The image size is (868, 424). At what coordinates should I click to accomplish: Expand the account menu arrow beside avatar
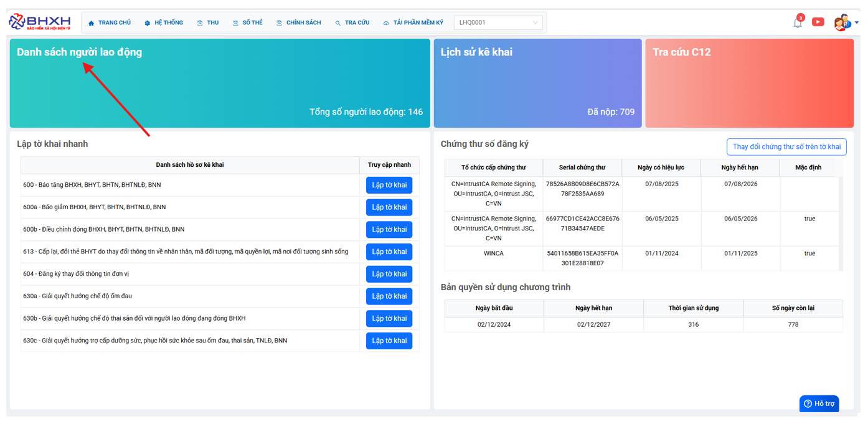(857, 23)
